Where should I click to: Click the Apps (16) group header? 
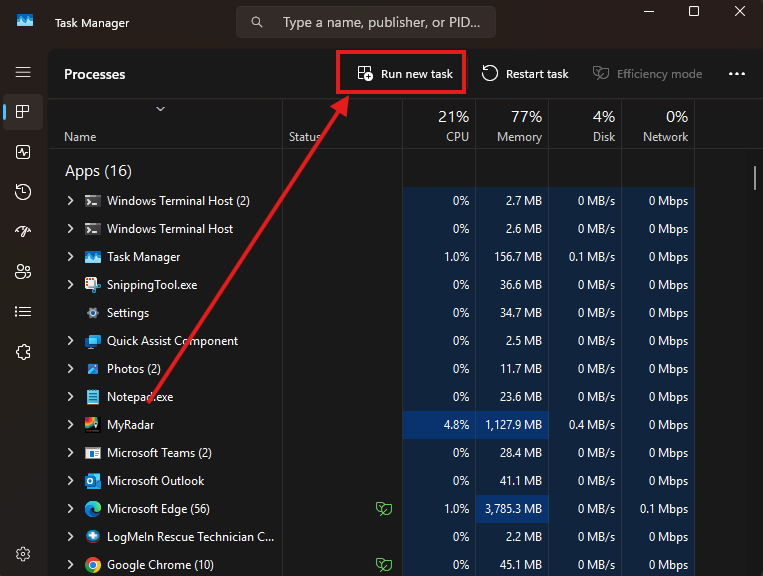point(98,171)
